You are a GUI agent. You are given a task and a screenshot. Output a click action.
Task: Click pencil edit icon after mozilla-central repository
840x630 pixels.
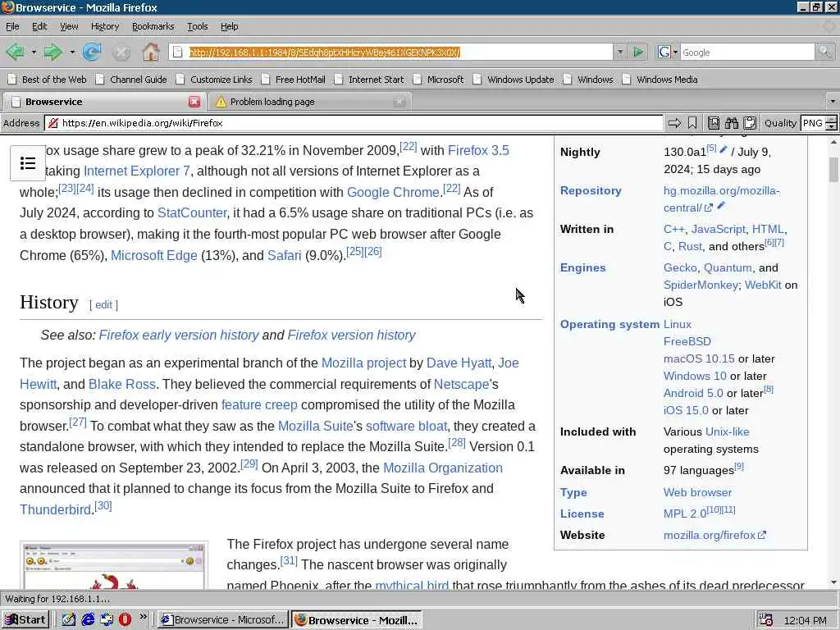coord(721,205)
